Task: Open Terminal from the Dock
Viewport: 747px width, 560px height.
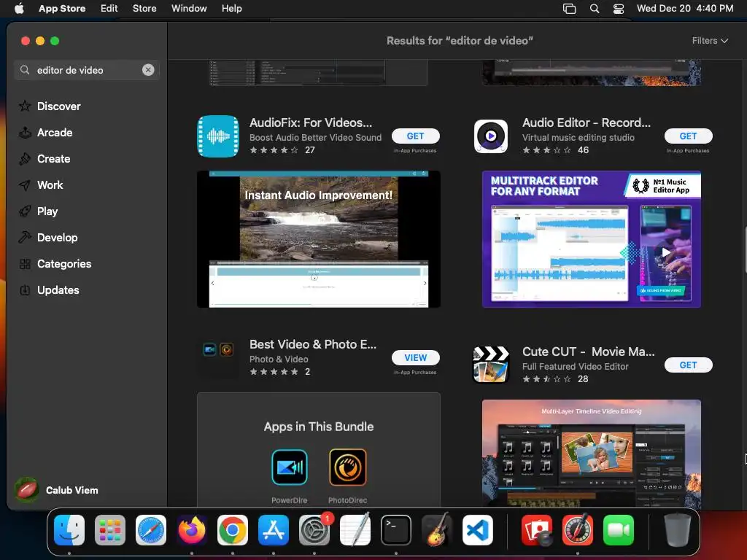Action: click(x=396, y=530)
